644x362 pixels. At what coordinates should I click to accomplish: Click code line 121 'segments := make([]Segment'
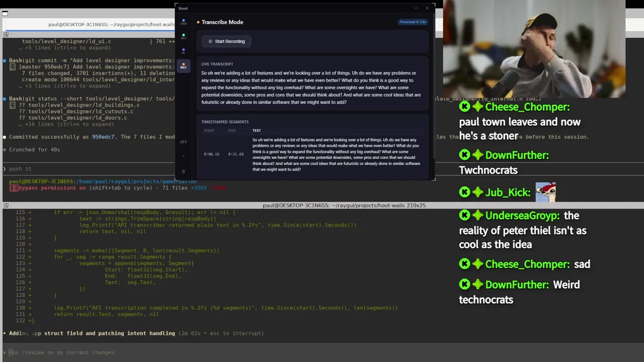pos(136,250)
